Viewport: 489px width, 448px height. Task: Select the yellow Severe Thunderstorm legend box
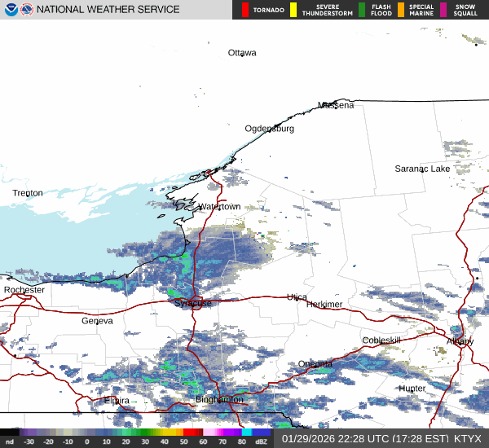pyautogui.click(x=293, y=10)
